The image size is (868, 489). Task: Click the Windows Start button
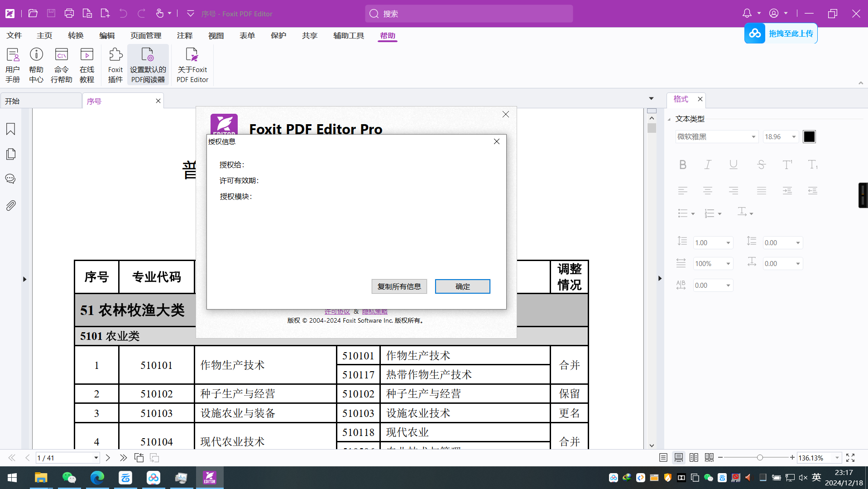click(x=12, y=478)
